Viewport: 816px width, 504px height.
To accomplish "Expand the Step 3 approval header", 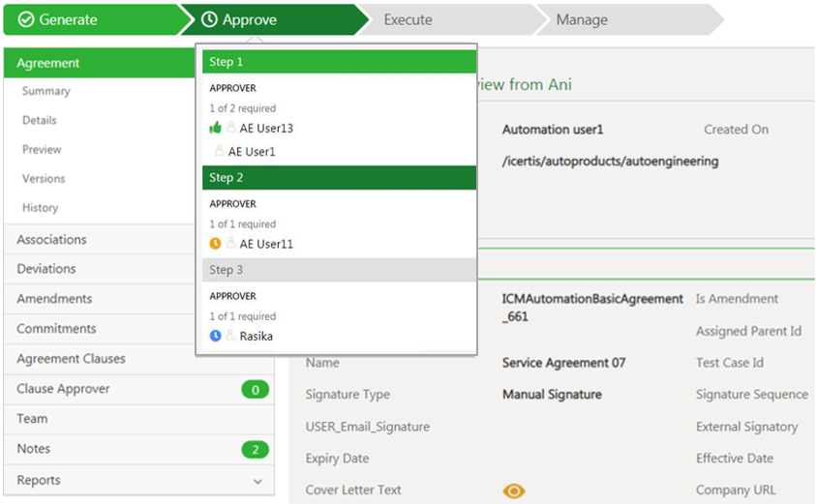I will (x=339, y=270).
